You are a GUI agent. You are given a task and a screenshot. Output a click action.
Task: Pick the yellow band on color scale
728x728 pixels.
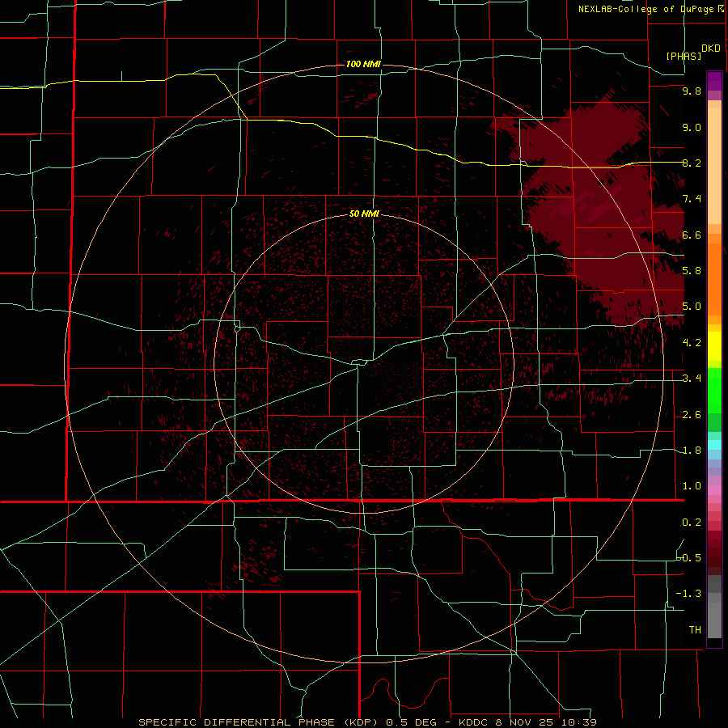click(714, 346)
